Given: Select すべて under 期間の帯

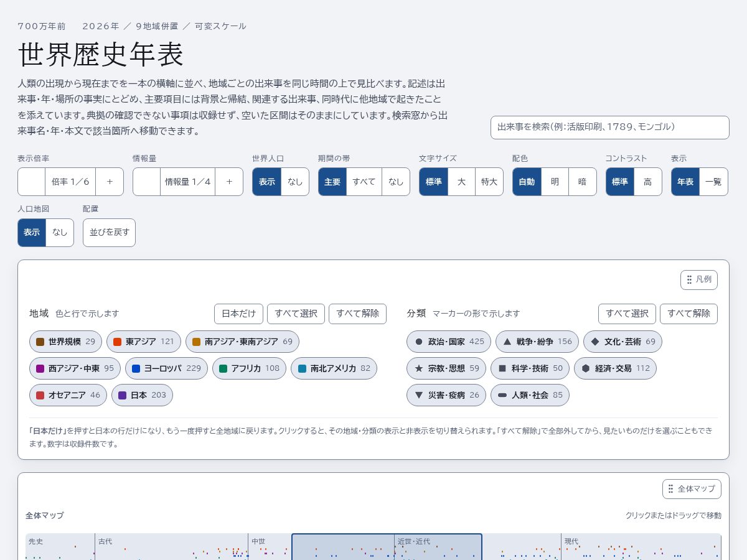Looking at the screenshot, I should pyautogui.click(x=364, y=182).
